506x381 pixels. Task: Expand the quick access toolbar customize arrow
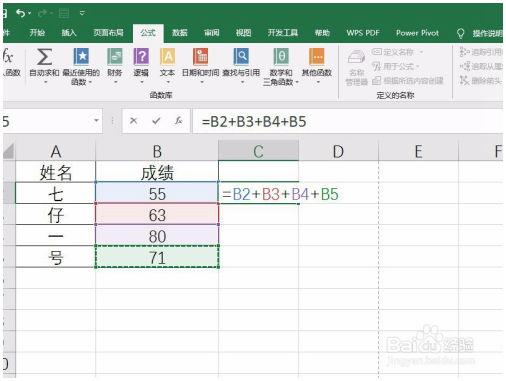[x=82, y=13]
